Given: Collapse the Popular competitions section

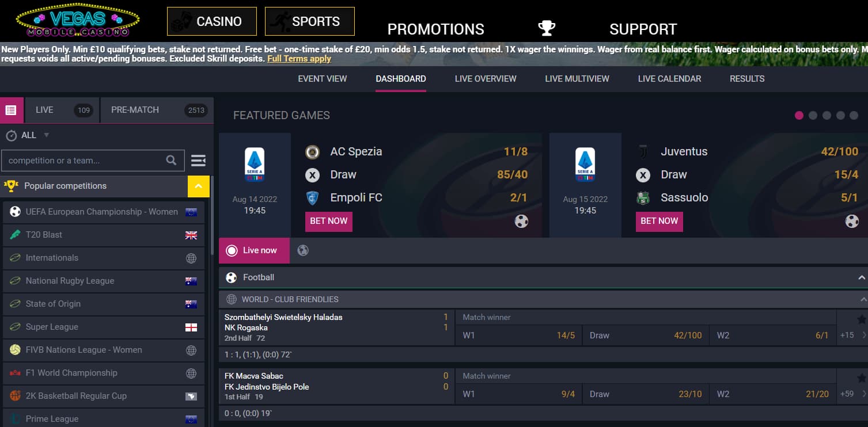Looking at the screenshot, I should (198, 186).
